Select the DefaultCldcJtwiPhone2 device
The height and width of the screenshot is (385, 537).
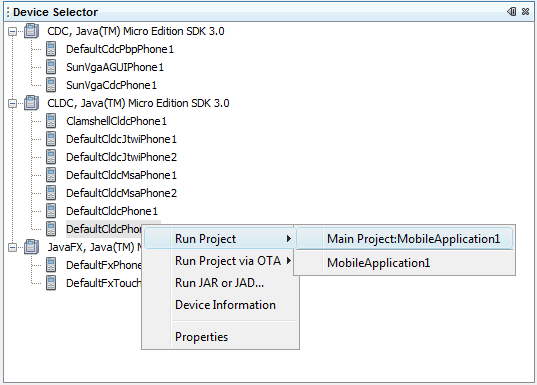tap(122, 157)
